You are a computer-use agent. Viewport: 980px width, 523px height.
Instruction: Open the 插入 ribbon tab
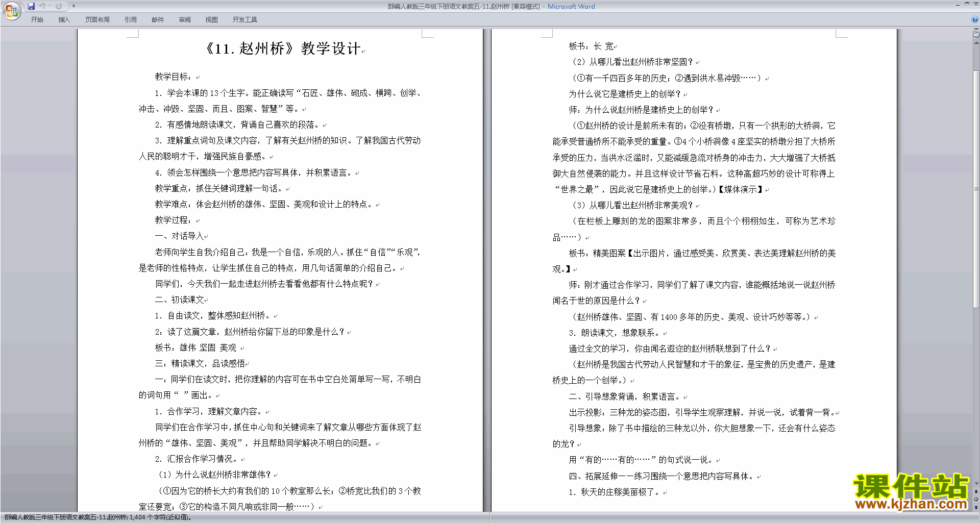pos(64,20)
